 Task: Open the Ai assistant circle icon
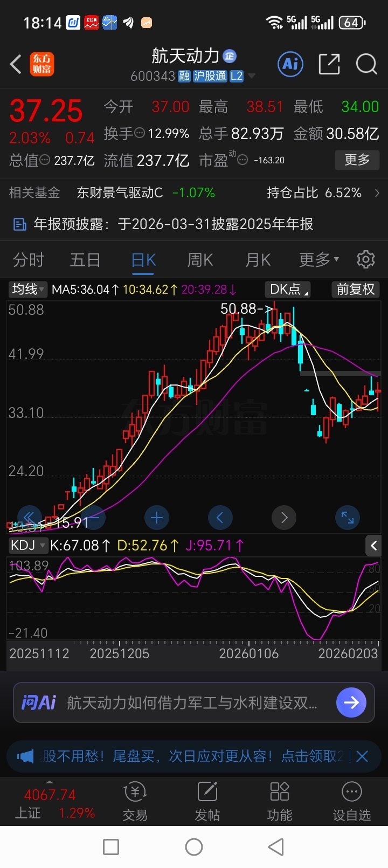(290, 64)
